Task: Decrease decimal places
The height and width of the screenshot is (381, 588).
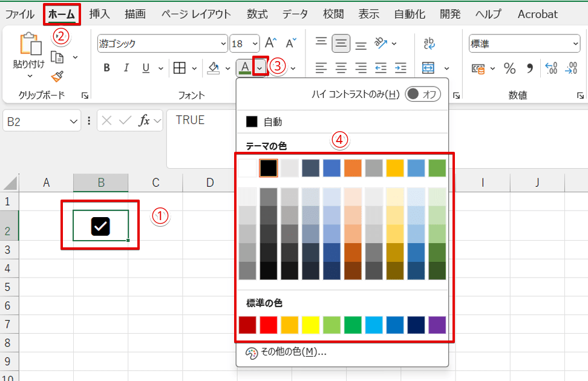Action: point(571,68)
